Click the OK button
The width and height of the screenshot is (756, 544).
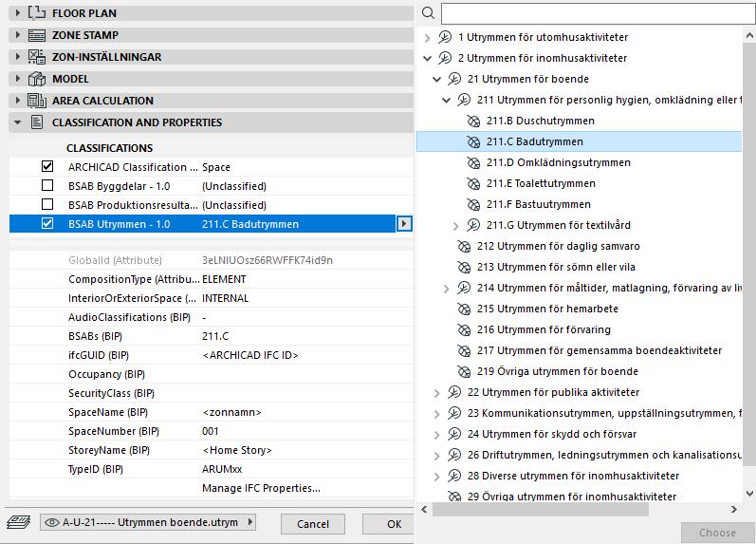click(389, 524)
